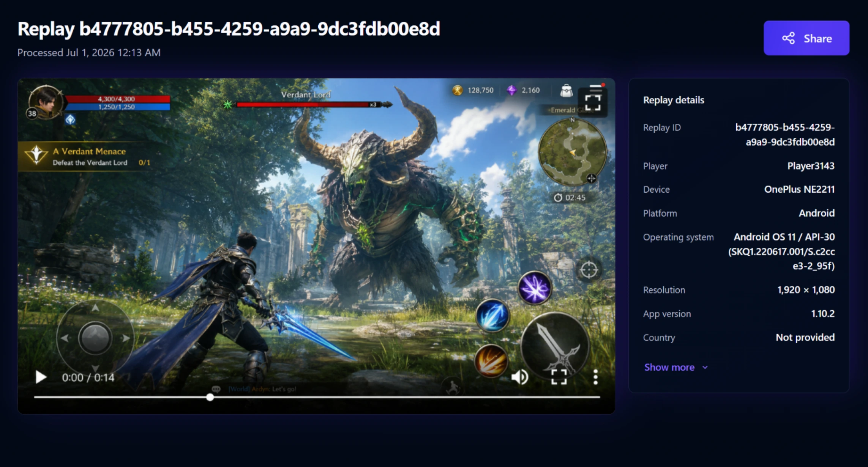This screenshot has width=868, height=467.
Task: Enter fullscreen via the bottom player control
Action: click(559, 377)
